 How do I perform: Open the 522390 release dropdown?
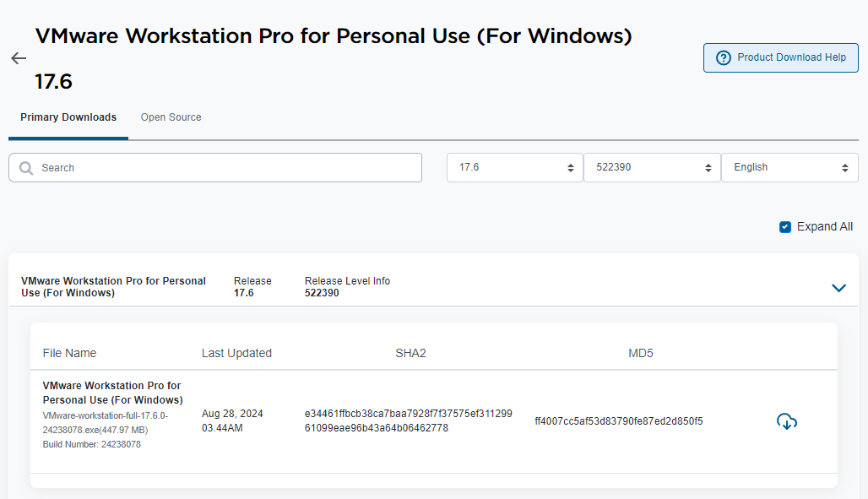pyautogui.click(x=652, y=167)
